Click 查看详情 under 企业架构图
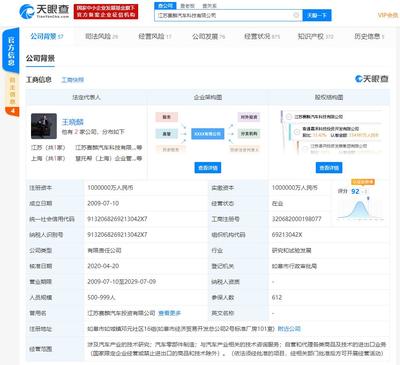 (208, 168)
